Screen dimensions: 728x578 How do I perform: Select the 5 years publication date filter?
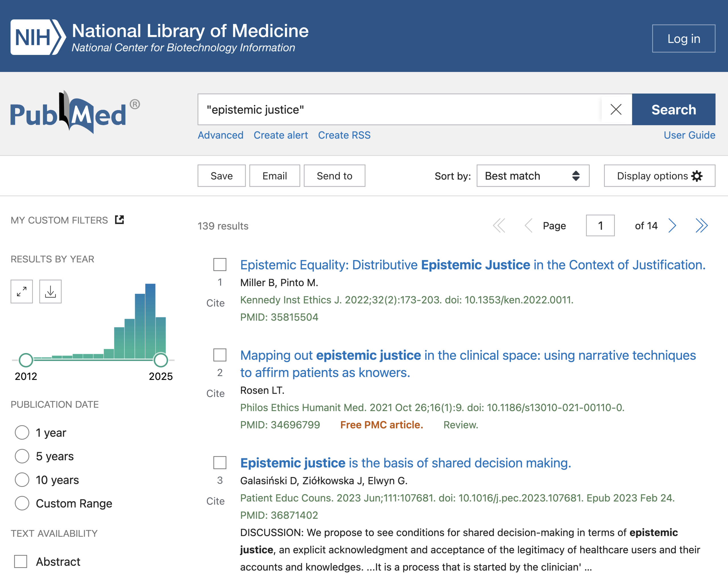coord(22,456)
